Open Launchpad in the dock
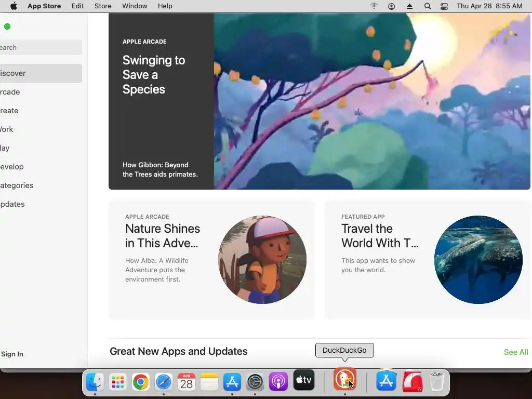Viewport: 532px width, 399px height. pos(118,382)
